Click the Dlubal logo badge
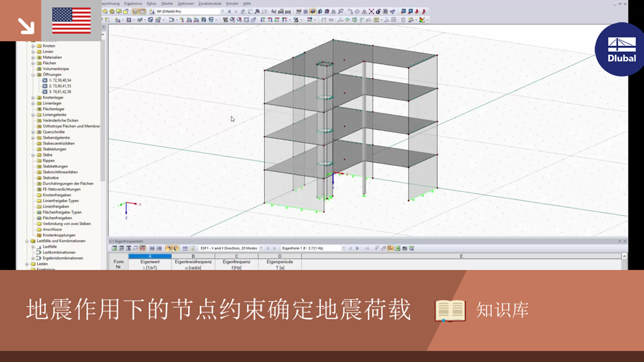The image size is (644, 362). (x=620, y=49)
